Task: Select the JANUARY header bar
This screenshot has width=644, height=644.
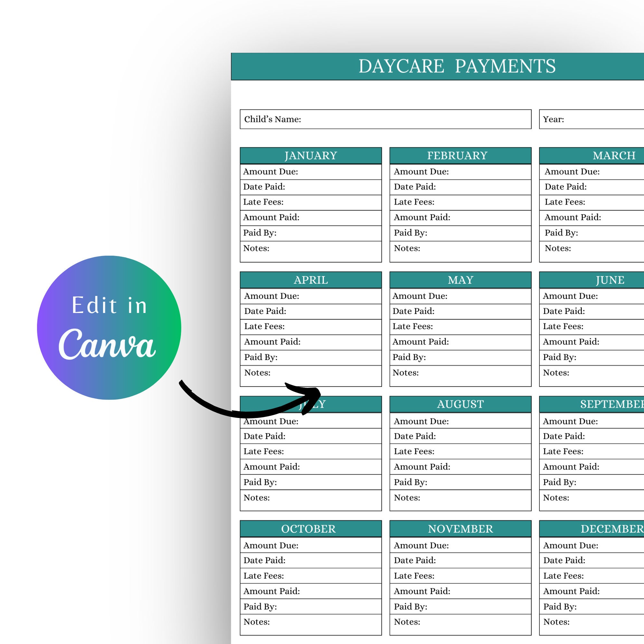Action: pos(311,155)
